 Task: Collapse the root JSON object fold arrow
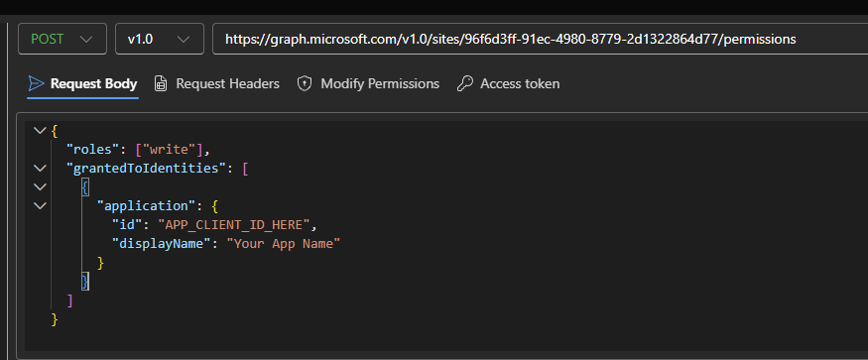40,130
